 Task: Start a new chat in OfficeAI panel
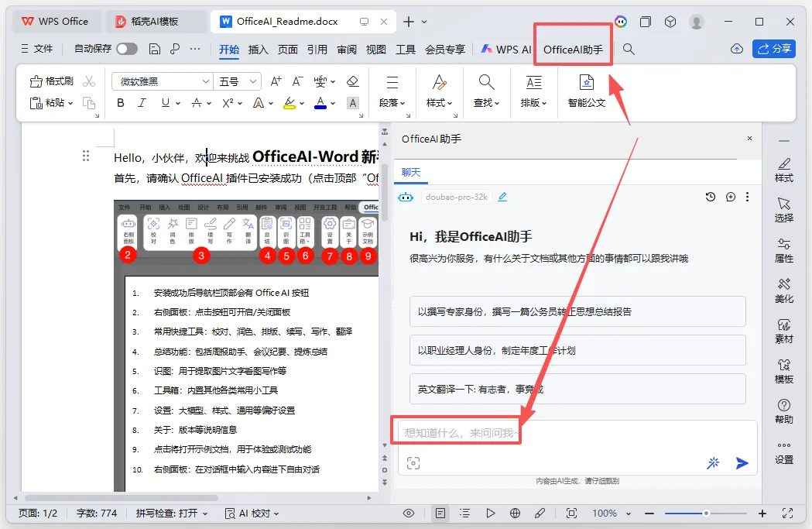731,197
